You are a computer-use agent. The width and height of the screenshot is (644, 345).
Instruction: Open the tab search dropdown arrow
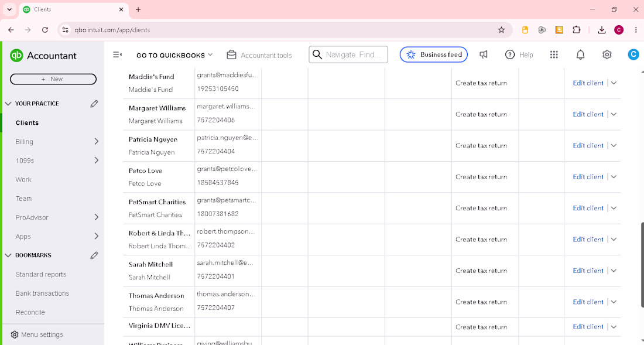tap(9, 9)
